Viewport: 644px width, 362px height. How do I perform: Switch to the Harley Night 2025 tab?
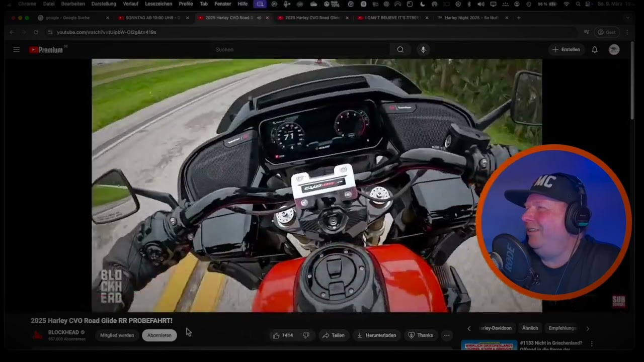click(471, 18)
